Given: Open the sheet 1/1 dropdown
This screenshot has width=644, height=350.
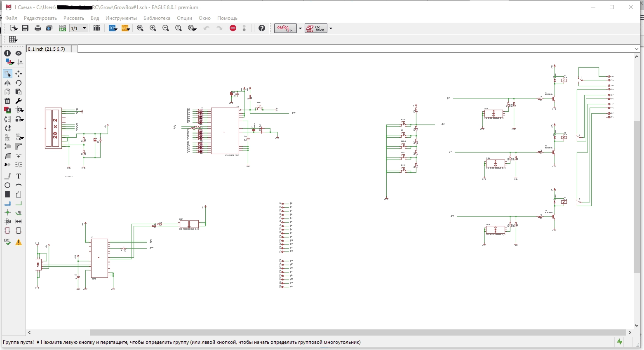Looking at the screenshot, I should coord(79,28).
